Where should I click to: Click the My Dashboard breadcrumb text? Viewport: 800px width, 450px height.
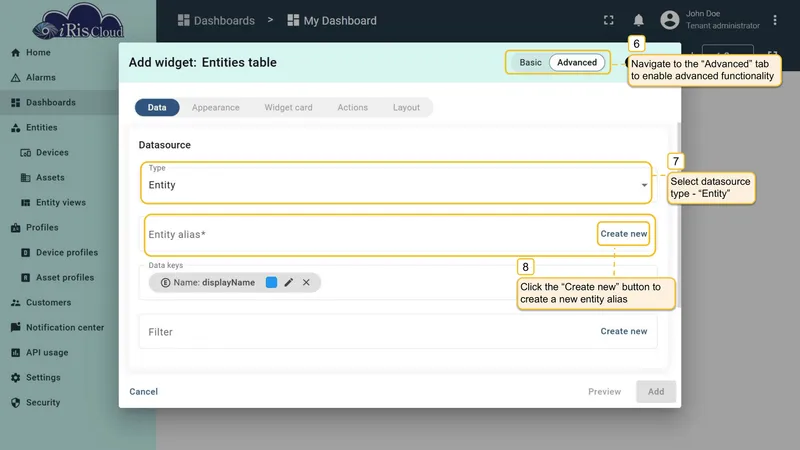coord(340,20)
